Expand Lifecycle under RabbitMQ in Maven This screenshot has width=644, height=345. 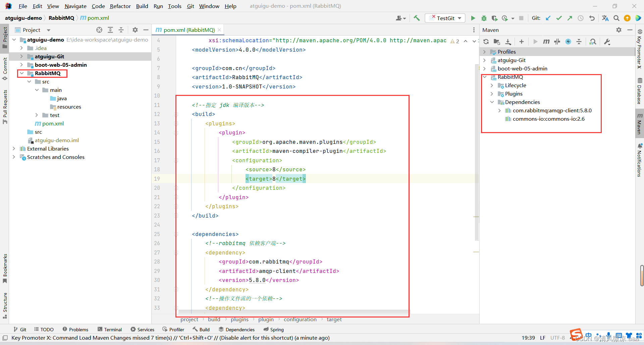[492, 85]
